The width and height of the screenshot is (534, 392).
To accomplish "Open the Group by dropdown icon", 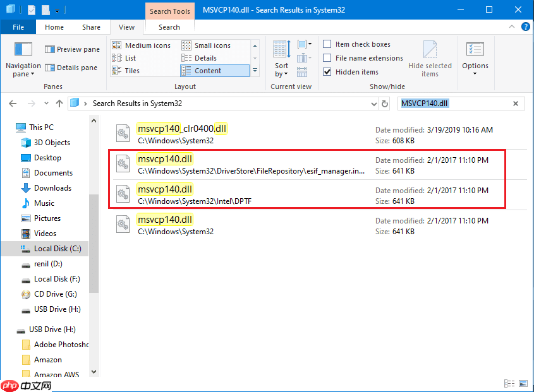I will [304, 44].
